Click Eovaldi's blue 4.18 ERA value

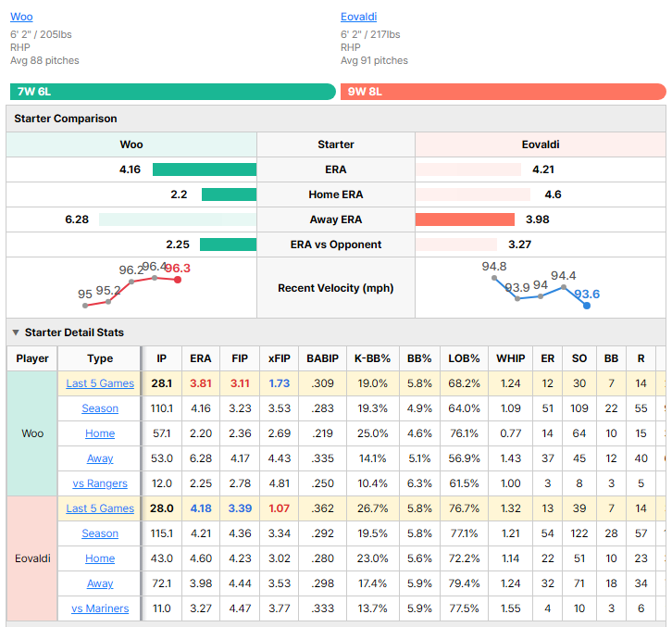pos(201,508)
